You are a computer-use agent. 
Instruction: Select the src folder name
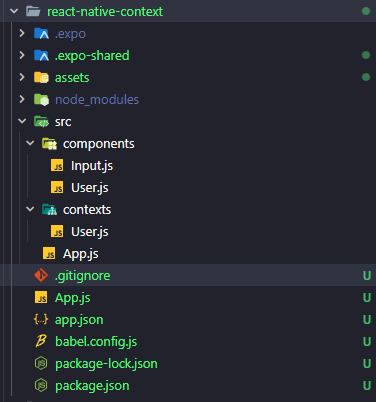63,122
